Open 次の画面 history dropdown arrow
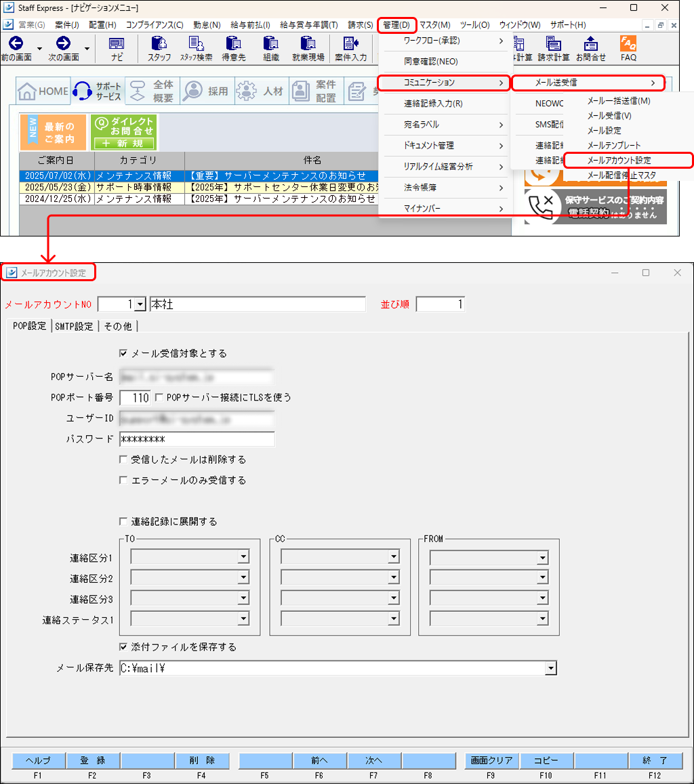This screenshot has width=694, height=784. [87, 49]
